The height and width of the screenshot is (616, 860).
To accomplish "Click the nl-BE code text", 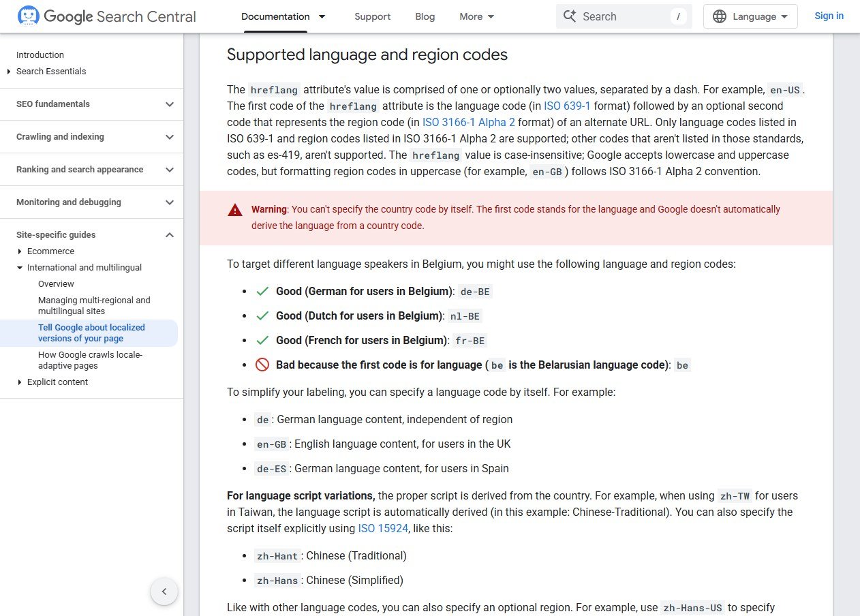I will pos(466,316).
